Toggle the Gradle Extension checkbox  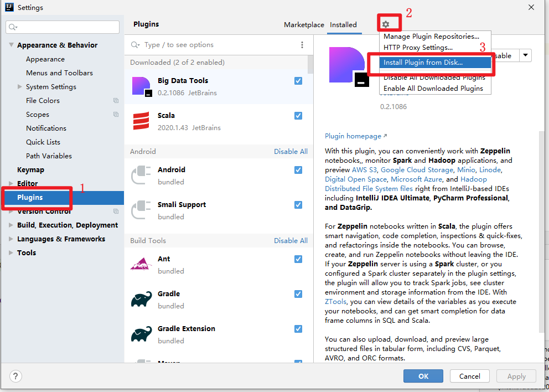(298, 328)
